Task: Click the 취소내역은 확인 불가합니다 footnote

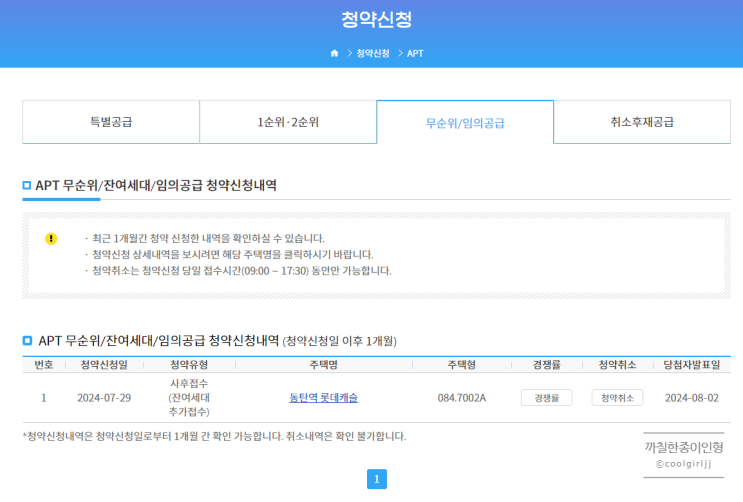Action: (x=345, y=436)
